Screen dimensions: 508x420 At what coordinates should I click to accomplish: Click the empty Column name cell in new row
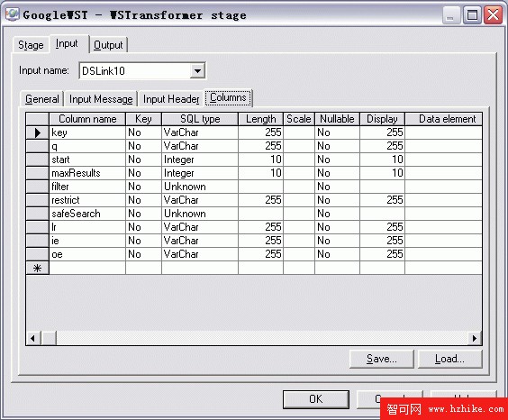pyautogui.click(x=87, y=268)
